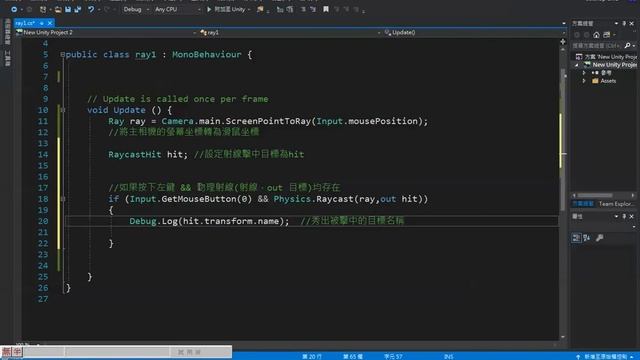Open the Any CPU platform dropdown
This screenshot has height=360, width=640.
[178, 9]
